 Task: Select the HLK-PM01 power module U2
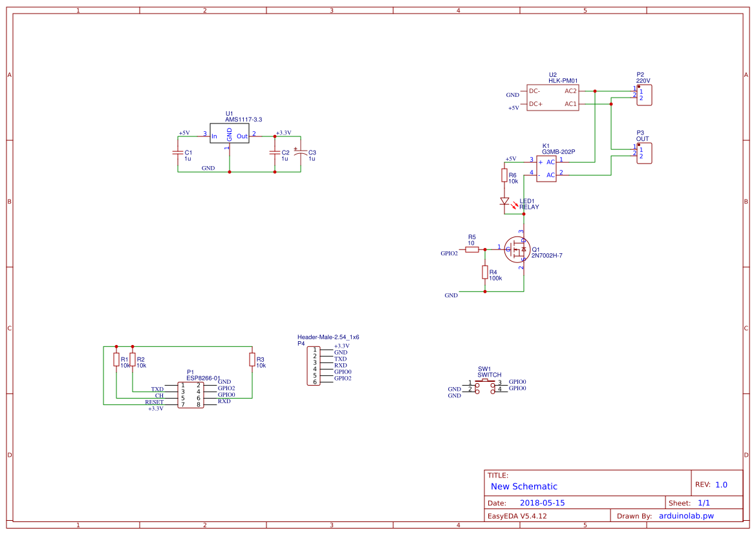coord(553,97)
